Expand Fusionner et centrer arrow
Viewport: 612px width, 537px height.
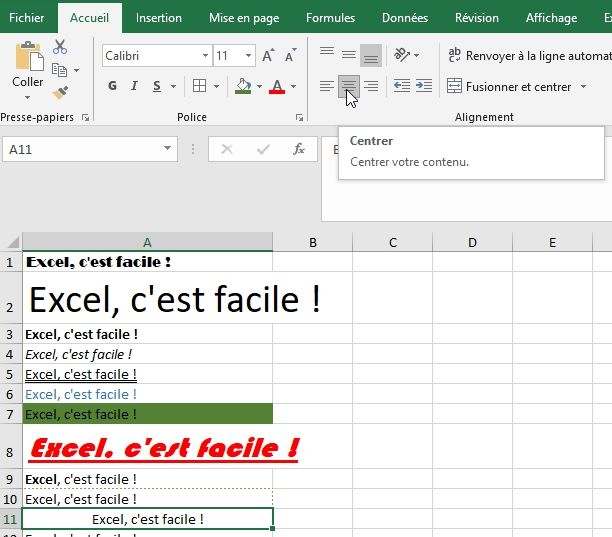[584, 86]
